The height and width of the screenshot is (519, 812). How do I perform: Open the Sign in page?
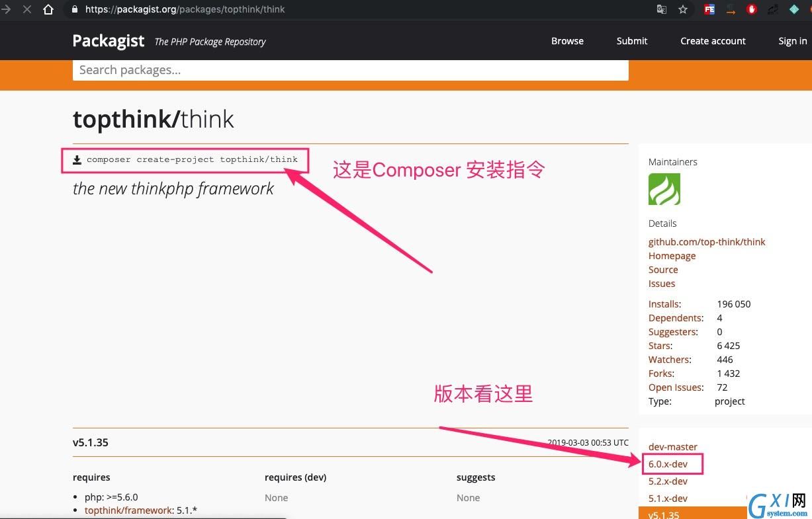click(x=793, y=41)
